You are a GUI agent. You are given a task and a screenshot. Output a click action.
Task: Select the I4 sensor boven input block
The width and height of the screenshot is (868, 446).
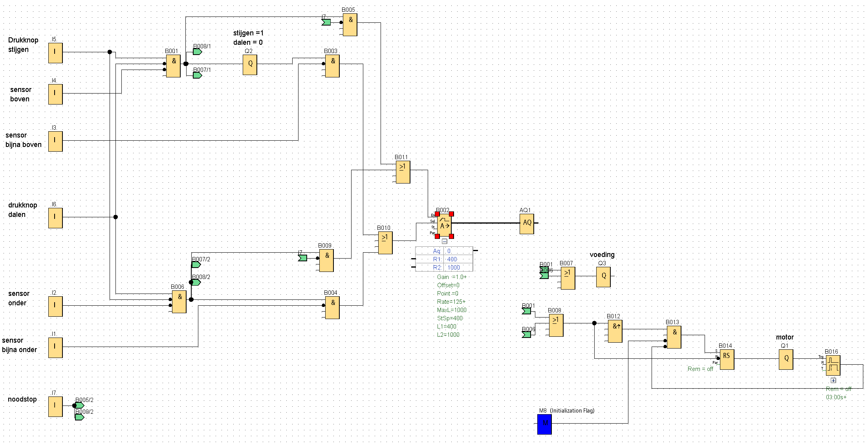pos(55,94)
